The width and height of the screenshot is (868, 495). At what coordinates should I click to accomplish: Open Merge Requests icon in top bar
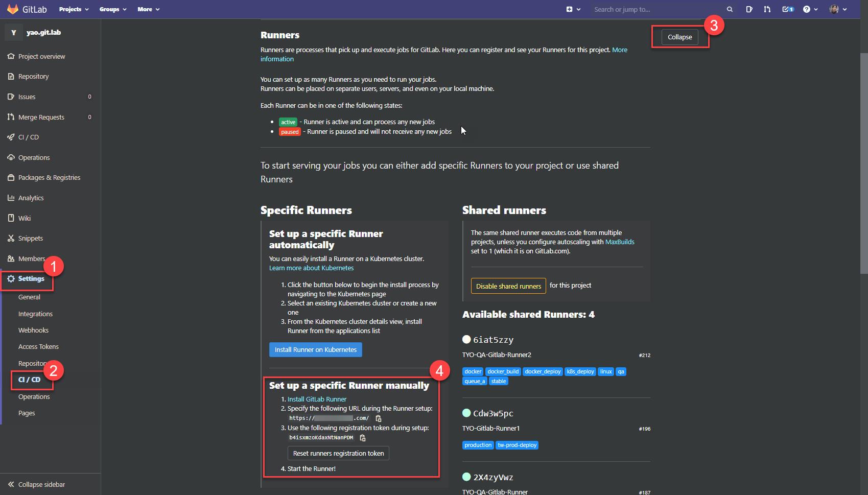(767, 9)
